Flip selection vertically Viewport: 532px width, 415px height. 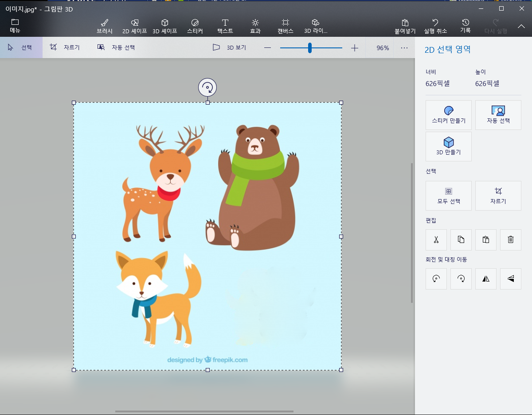tap(511, 279)
